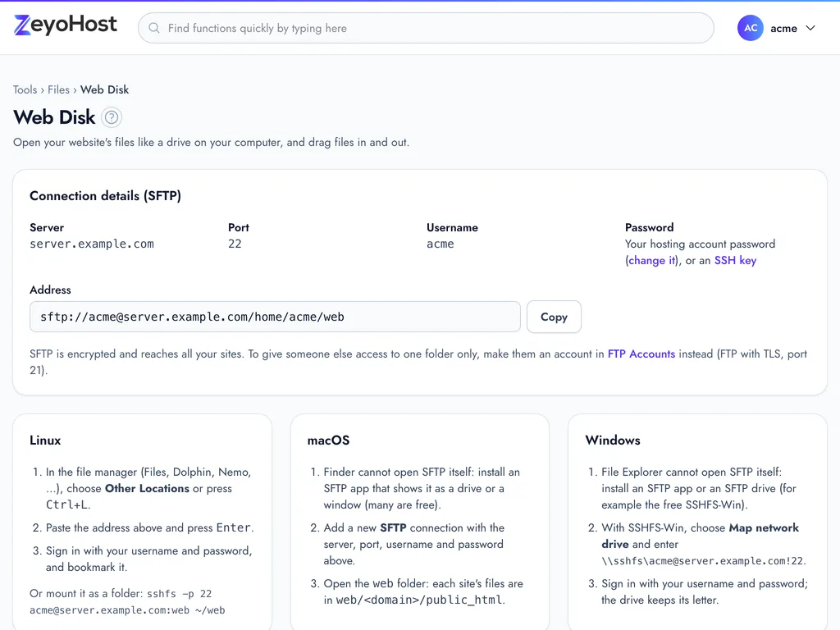Open the FTP Accounts link
Screen dimensions: 840x630
click(x=641, y=354)
